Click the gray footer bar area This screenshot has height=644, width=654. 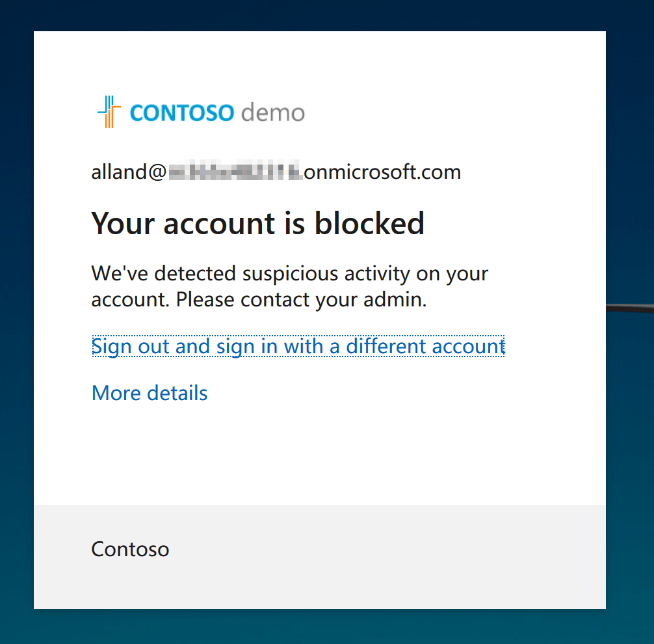pos(319,556)
